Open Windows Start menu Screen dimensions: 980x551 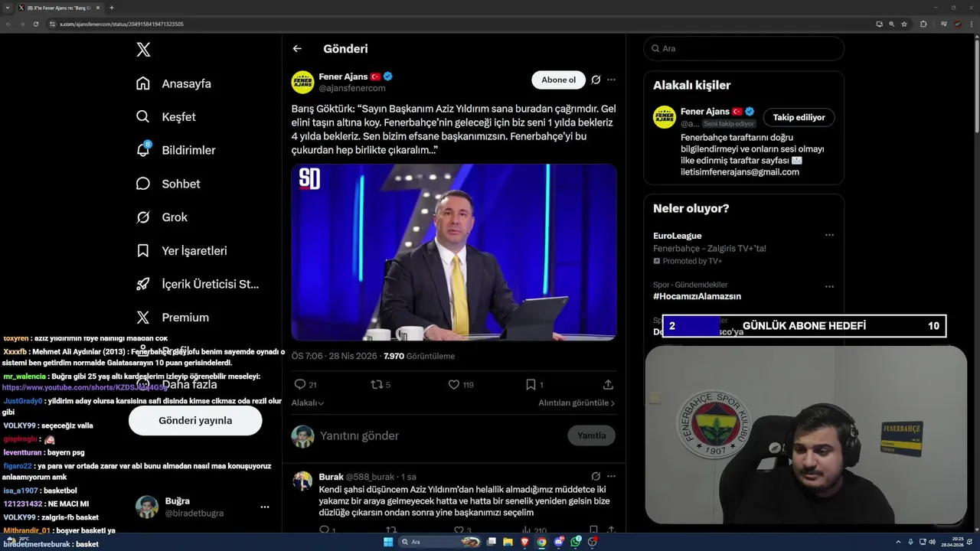click(388, 542)
